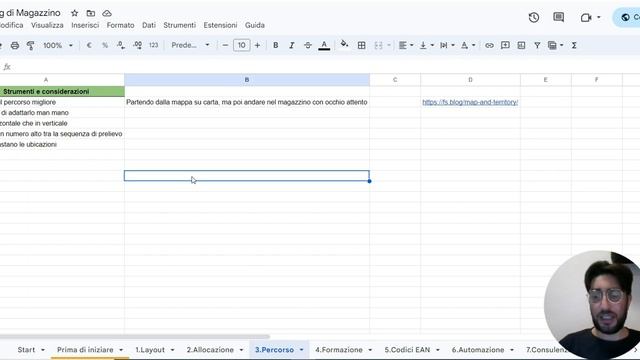The width and height of the screenshot is (640, 360).
Task: Open Guida menu
Action: [255, 25]
